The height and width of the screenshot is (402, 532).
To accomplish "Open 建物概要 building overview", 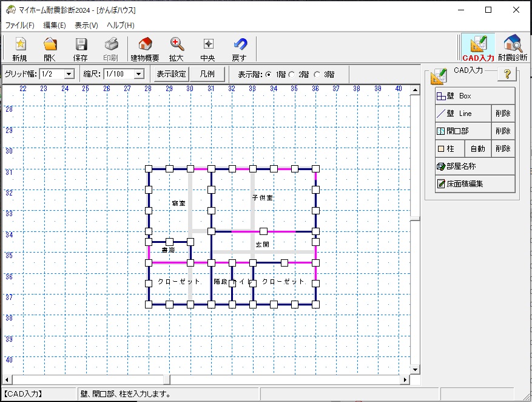I will coord(145,49).
